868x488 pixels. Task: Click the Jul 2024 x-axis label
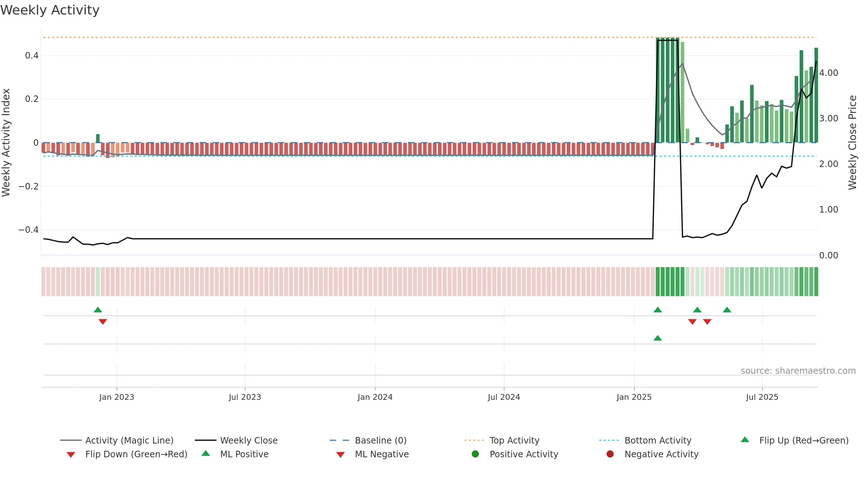[x=504, y=397]
